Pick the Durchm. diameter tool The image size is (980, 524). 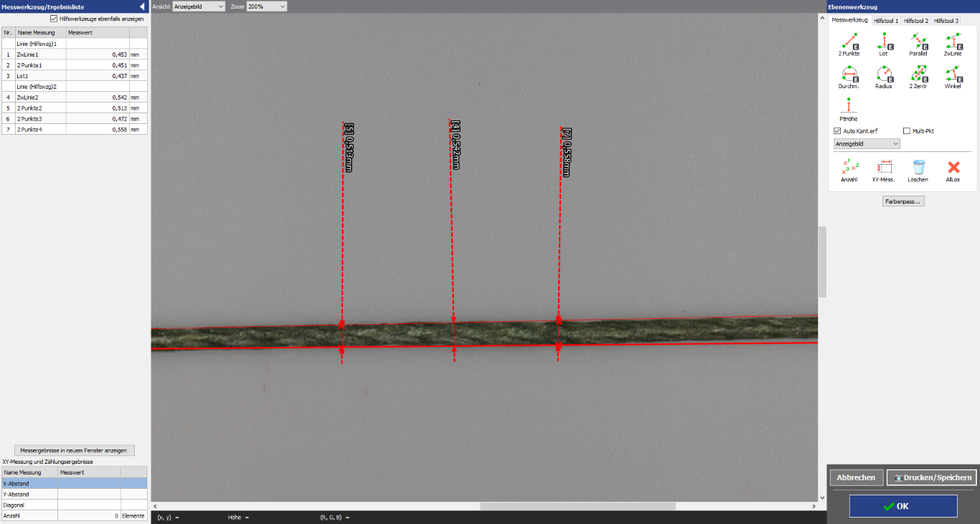pos(849,75)
